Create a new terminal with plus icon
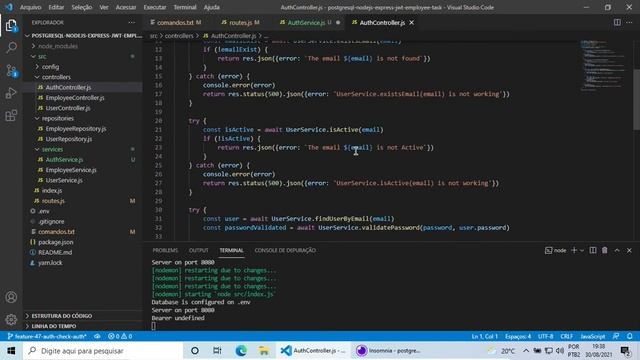 574,250
